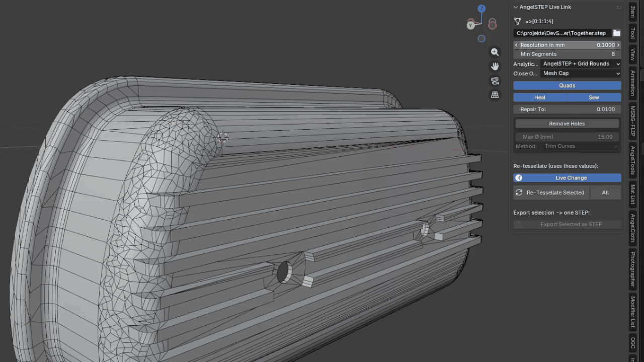Increase Resolution in mm with right arrow

click(618, 45)
